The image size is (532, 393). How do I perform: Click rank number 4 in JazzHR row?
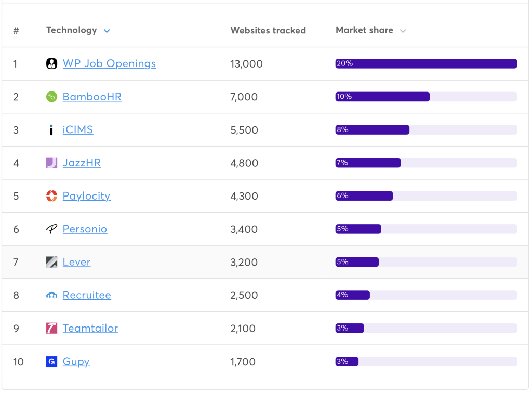pos(16,163)
